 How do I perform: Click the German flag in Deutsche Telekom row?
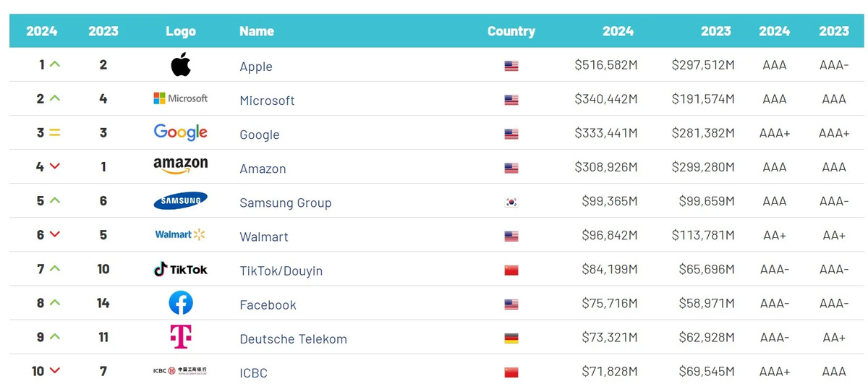tap(511, 338)
